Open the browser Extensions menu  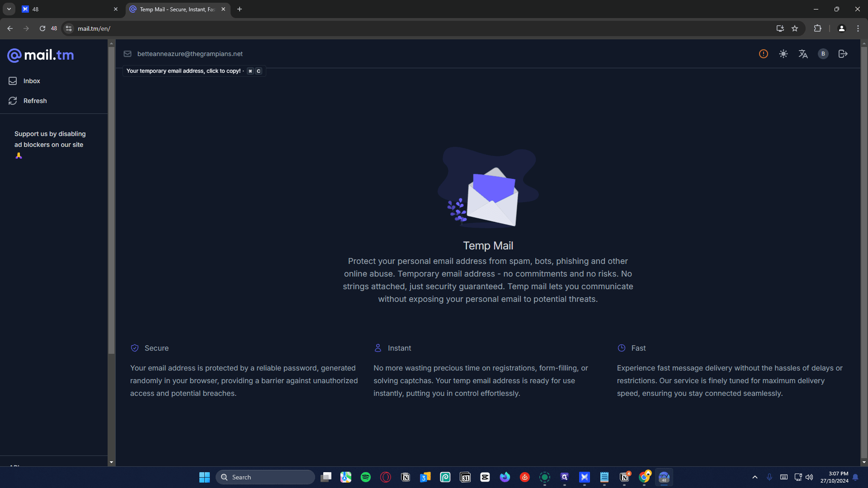(x=817, y=28)
